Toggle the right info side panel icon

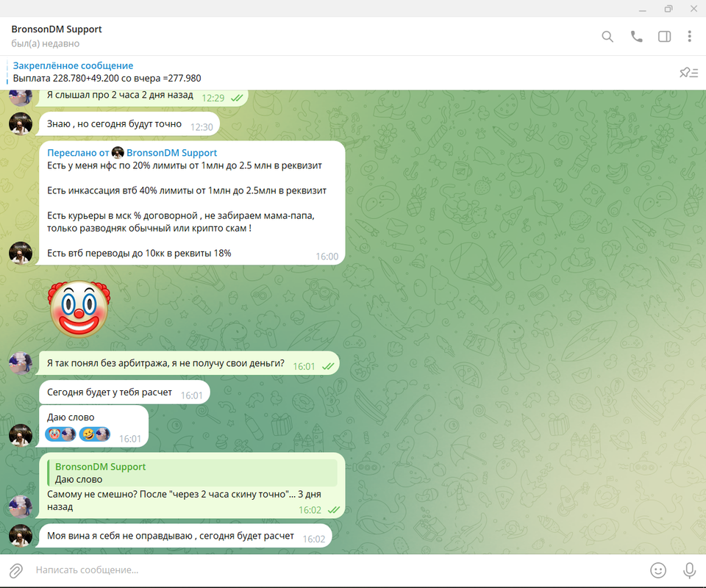coord(664,37)
